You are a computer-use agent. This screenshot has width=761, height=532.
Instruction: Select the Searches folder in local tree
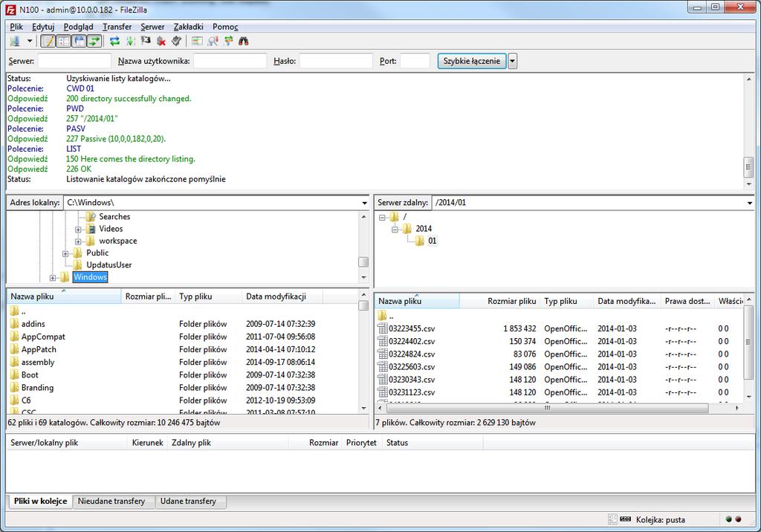pyautogui.click(x=114, y=216)
